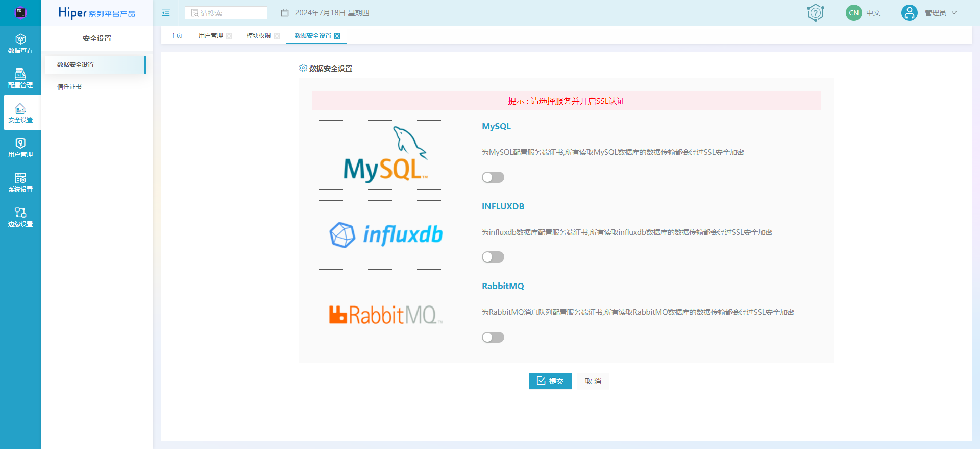
Task: Click the 管理员 user name label
Action: [x=935, y=13]
